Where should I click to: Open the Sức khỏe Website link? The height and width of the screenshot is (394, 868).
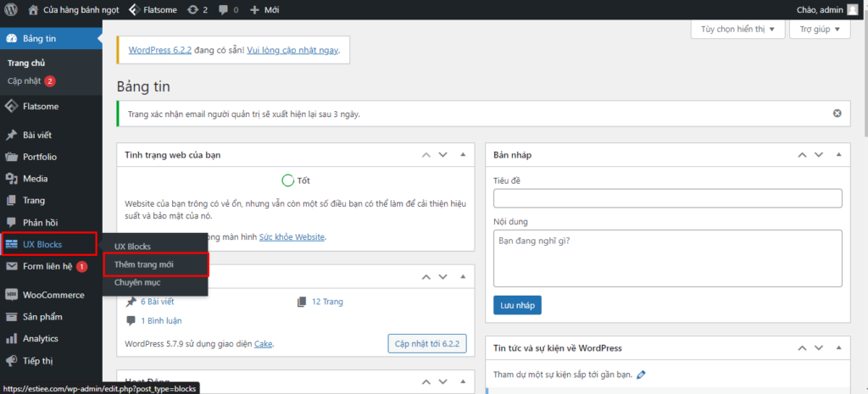click(x=292, y=237)
